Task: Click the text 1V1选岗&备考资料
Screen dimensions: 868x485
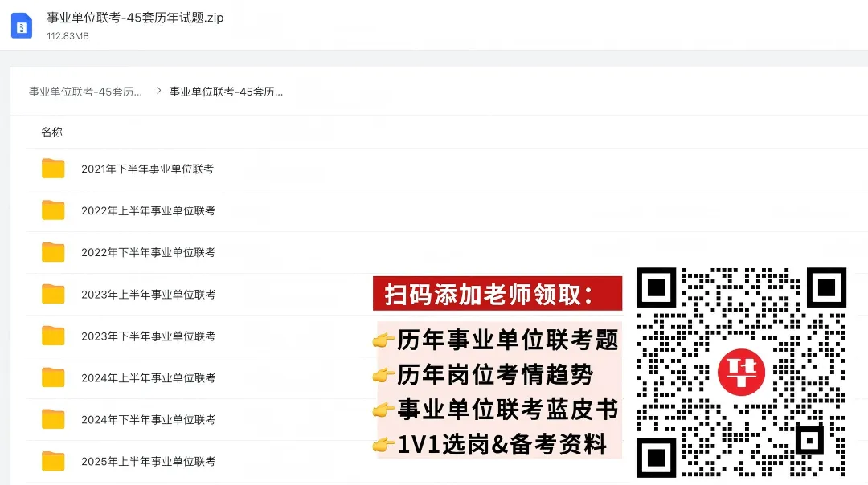Action: (502, 444)
